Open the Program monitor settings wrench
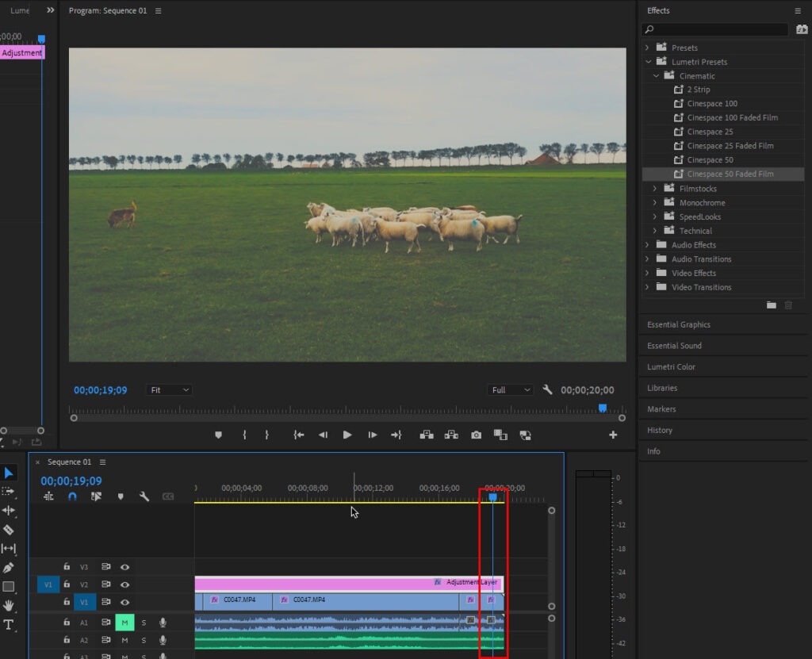Screen dimensions: 812x659 pyautogui.click(x=547, y=390)
